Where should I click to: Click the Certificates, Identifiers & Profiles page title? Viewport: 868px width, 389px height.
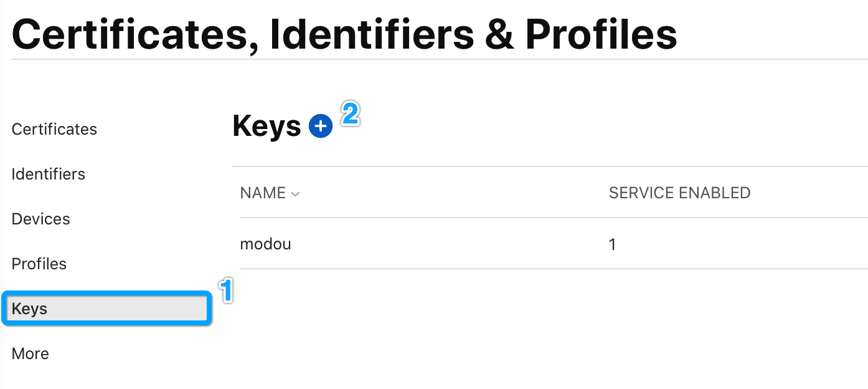click(344, 34)
